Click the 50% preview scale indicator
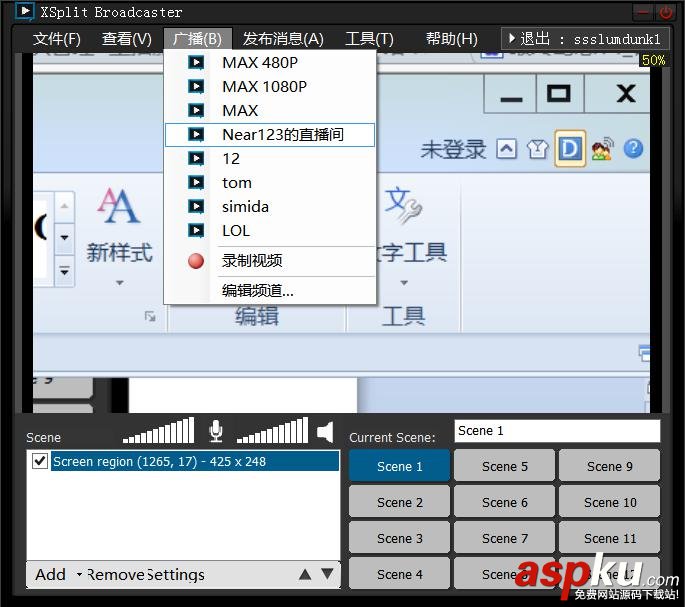The width and height of the screenshot is (685, 607). [653, 60]
